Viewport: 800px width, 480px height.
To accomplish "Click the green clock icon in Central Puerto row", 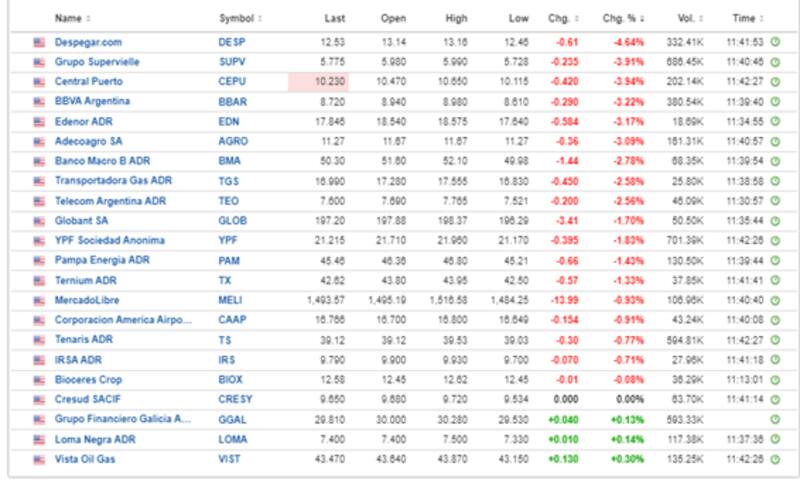I will tap(775, 82).
